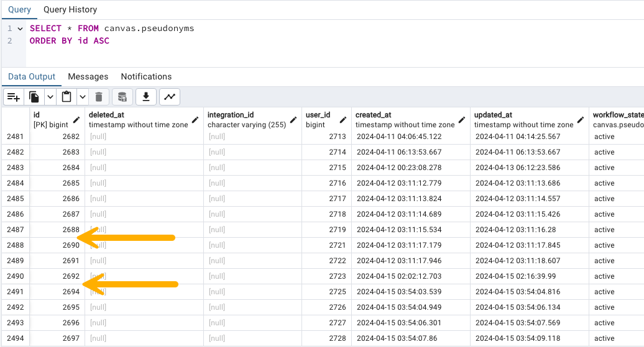Click the integration_id column edit pencil
The image size is (644, 347).
(x=293, y=120)
